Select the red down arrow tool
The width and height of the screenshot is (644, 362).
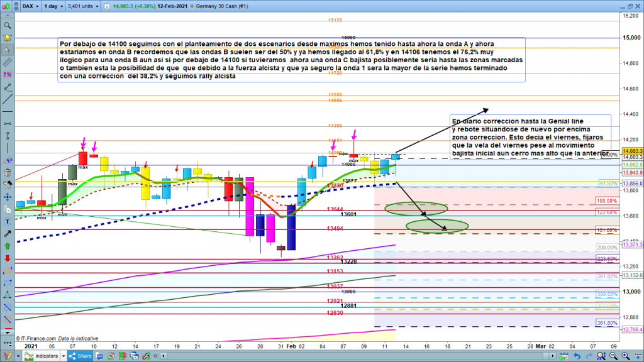(8, 259)
